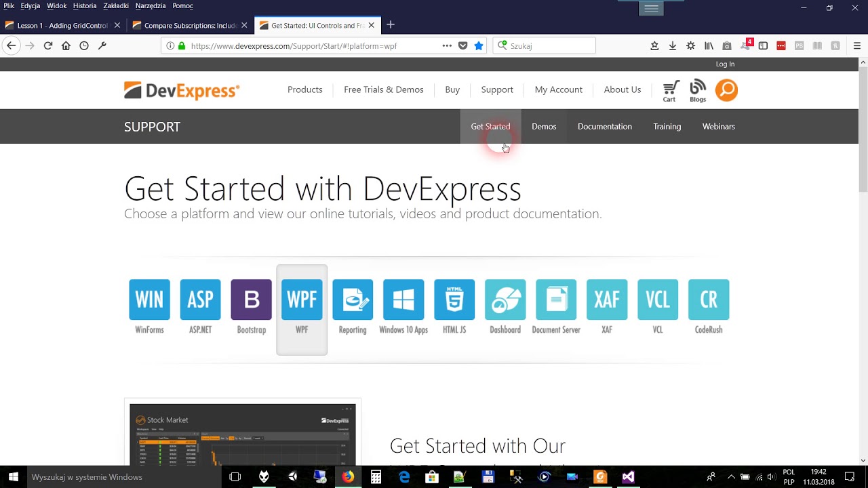Open the Support navigation link

[497, 89]
